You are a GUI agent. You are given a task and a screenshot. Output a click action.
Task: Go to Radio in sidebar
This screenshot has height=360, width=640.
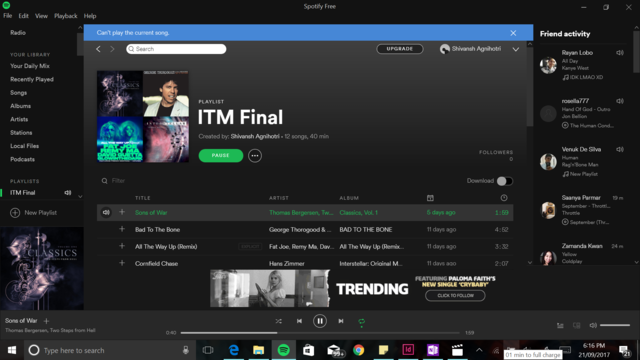coord(18,33)
